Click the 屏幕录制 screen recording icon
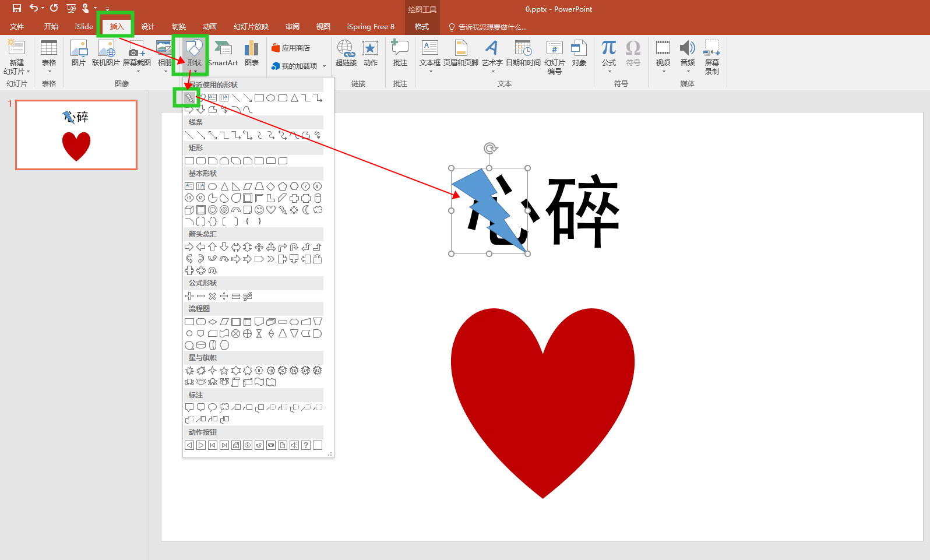The width and height of the screenshot is (930, 560). (711, 56)
